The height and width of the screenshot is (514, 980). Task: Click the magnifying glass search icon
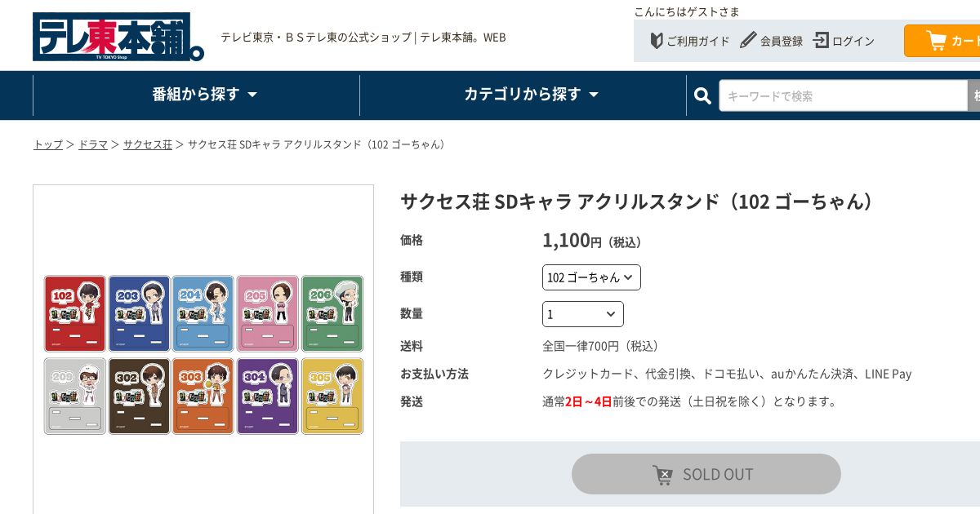pos(702,96)
